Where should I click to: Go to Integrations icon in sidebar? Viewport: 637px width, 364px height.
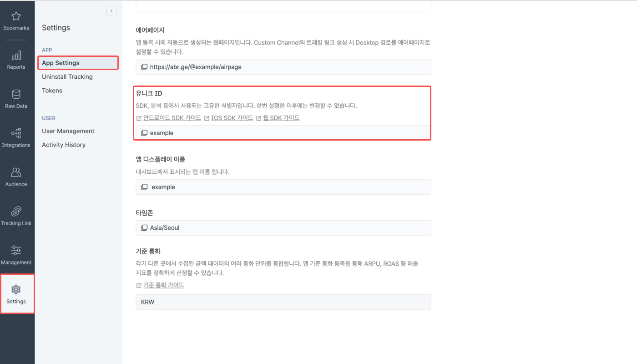(16, 133)
